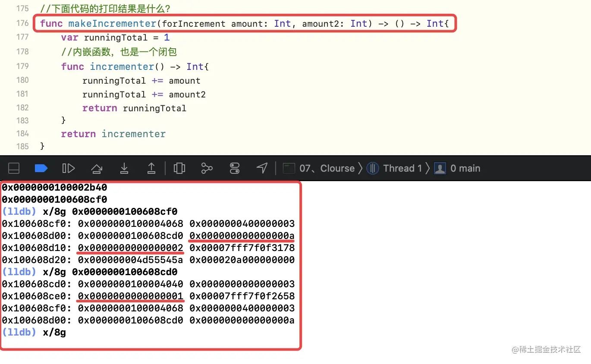Click the last lldb x/8g prompt
Image resolution: width=591 pixels, height=364 pixels.
pyautogui.click(x=34, y=333)
